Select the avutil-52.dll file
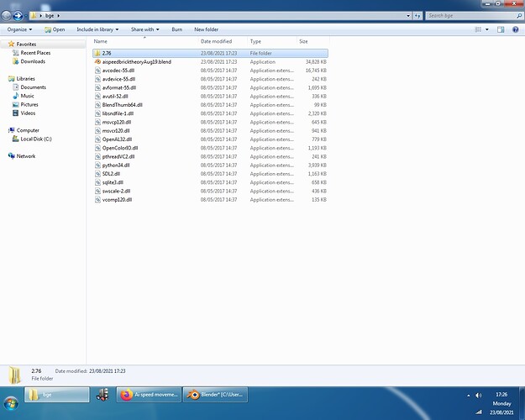The image size is (525, 420). click(x=210, y=96)
